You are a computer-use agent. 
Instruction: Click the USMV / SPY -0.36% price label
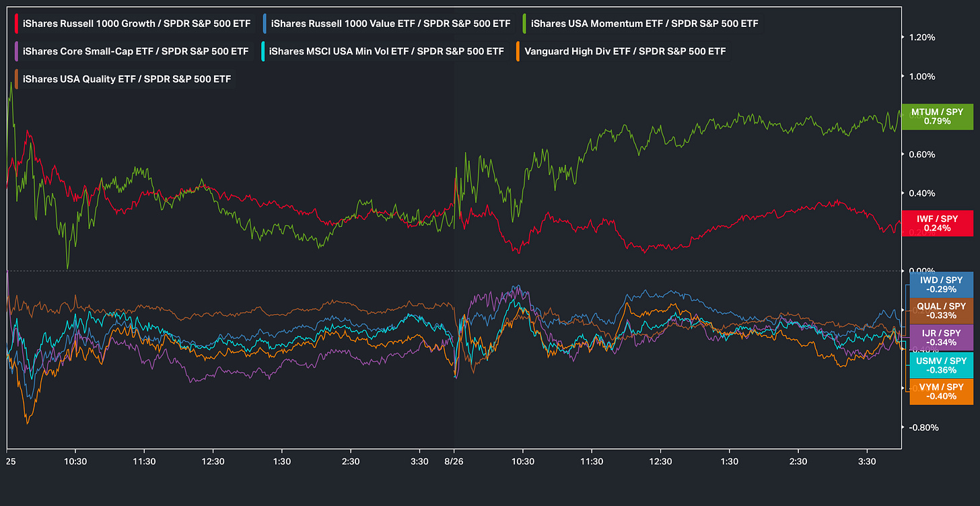(x=941, y=365)
